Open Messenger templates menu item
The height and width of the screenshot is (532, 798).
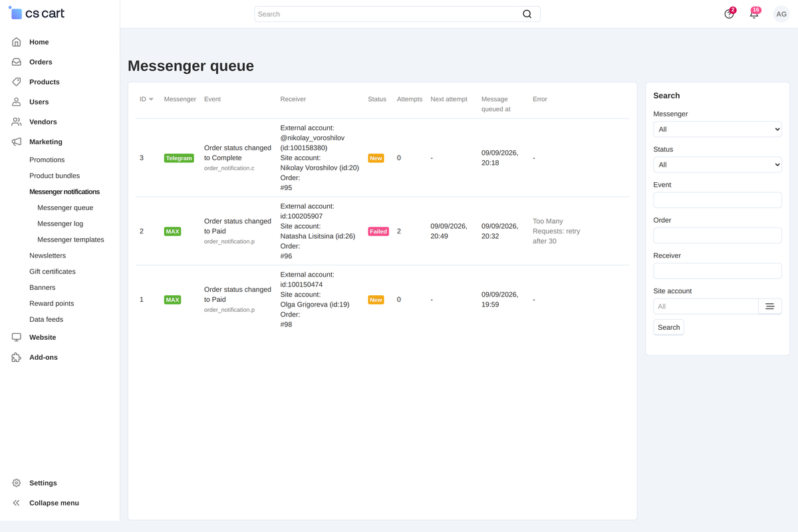click(x=70, y=239)
